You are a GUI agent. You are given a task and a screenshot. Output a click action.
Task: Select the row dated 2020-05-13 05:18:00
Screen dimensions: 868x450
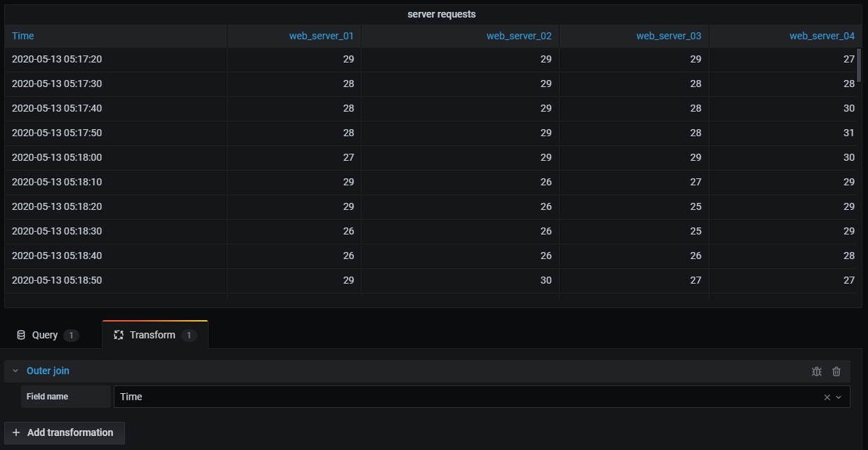click(281, 157)
